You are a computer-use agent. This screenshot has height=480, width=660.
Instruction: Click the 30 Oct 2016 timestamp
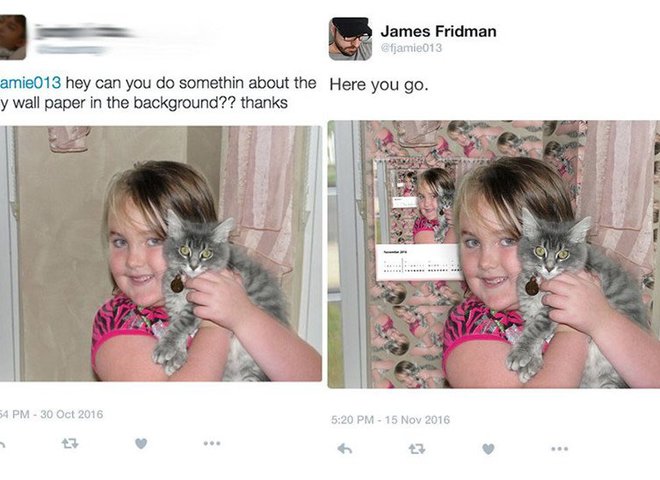pos(72,414)
